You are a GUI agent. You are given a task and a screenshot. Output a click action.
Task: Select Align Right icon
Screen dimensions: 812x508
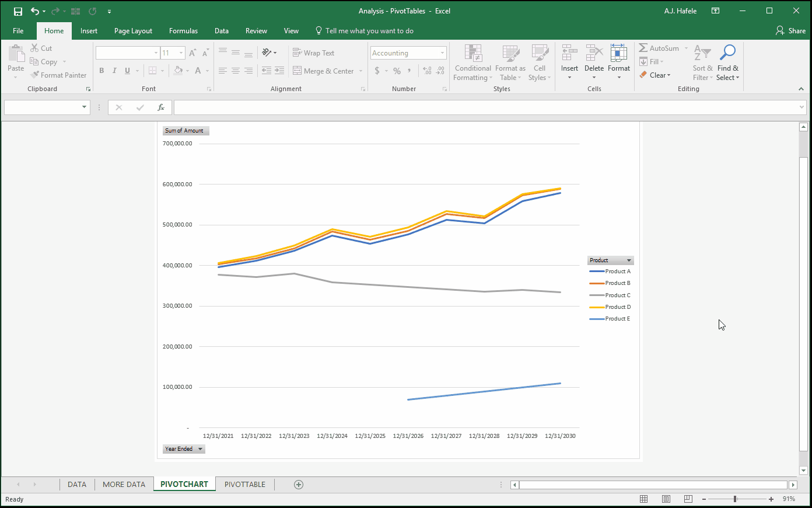pos(249,71)
